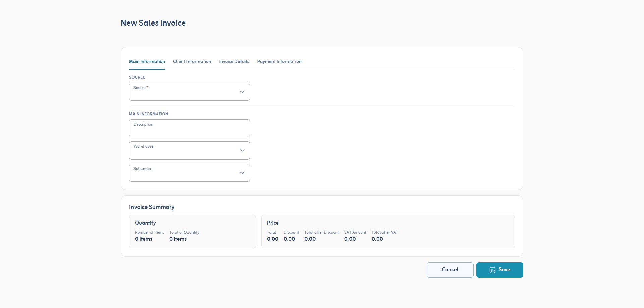
Task: Click the 0 Items value under Number of Items
Action: 144,239
